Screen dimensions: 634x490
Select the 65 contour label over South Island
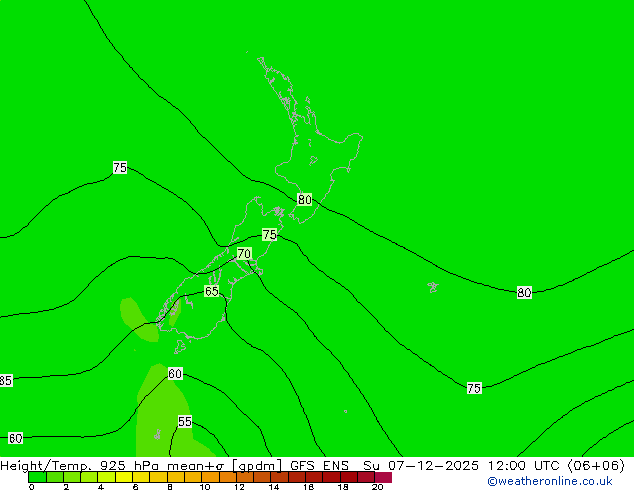pyautogui.click(x=211, y=291)
